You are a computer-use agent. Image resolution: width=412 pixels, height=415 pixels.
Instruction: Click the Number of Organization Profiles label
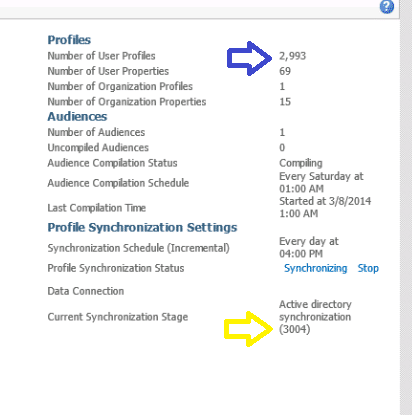coord(120,86)
